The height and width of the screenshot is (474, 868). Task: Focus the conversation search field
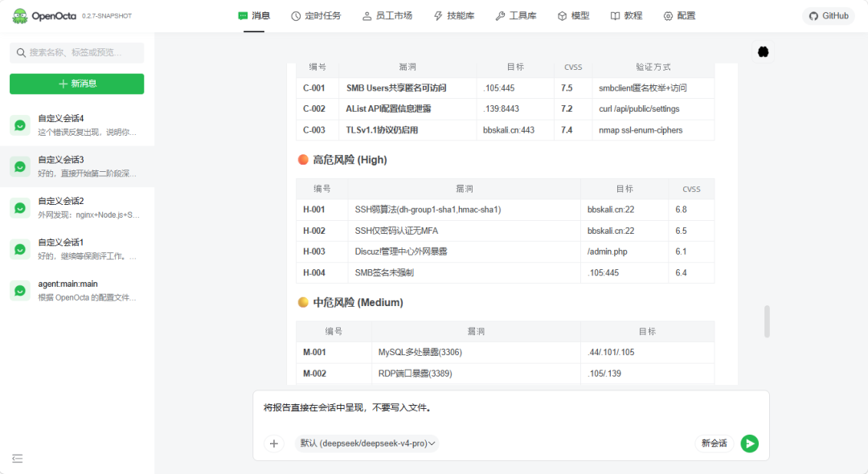(77, 52)
